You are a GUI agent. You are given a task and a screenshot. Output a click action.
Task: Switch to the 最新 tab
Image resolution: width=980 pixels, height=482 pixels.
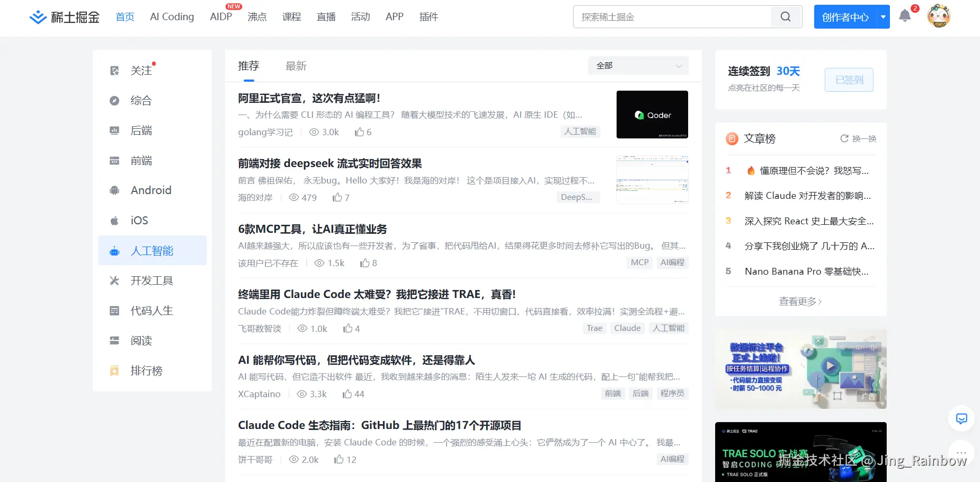point(296,66)
